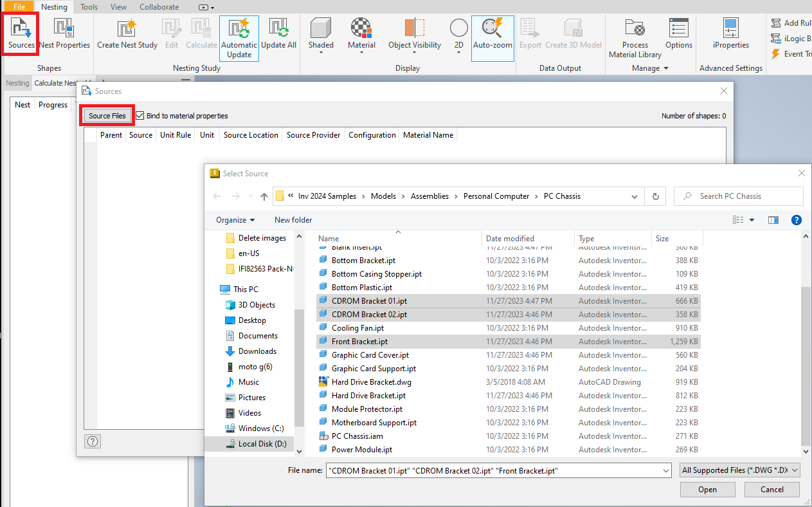Toggle Automatic Update in Nesting Study
This screenshot has height=507, width=812.
coord(239,38)
